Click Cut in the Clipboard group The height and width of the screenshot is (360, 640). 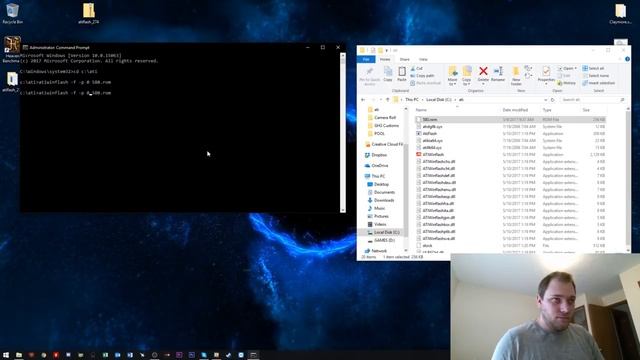pos(417,68)
